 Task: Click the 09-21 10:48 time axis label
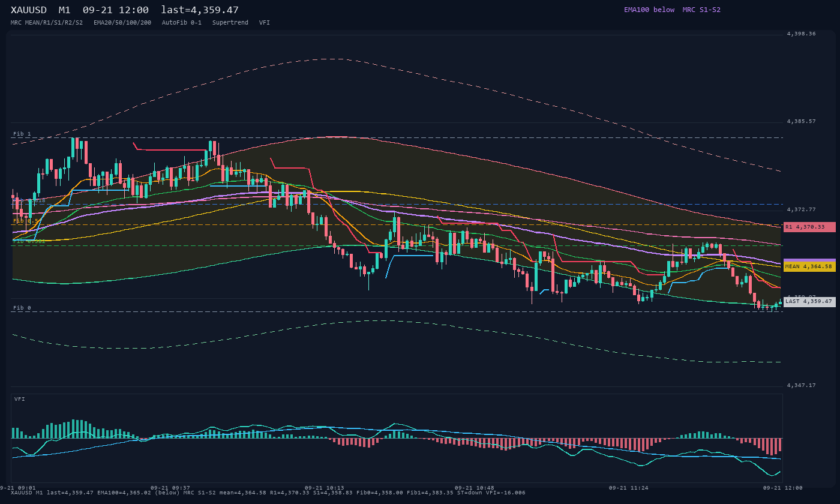475,488
